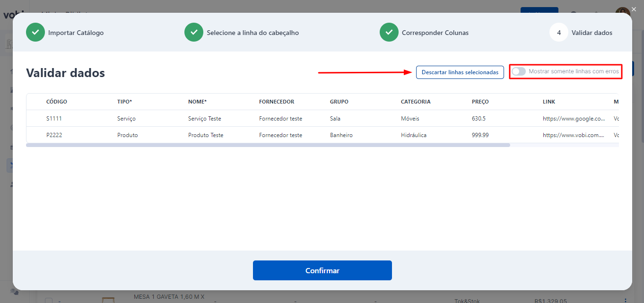644x303 pixels.
Task: Click the NOME* column header
Action: pyautogui.click(x=198, y=102)
